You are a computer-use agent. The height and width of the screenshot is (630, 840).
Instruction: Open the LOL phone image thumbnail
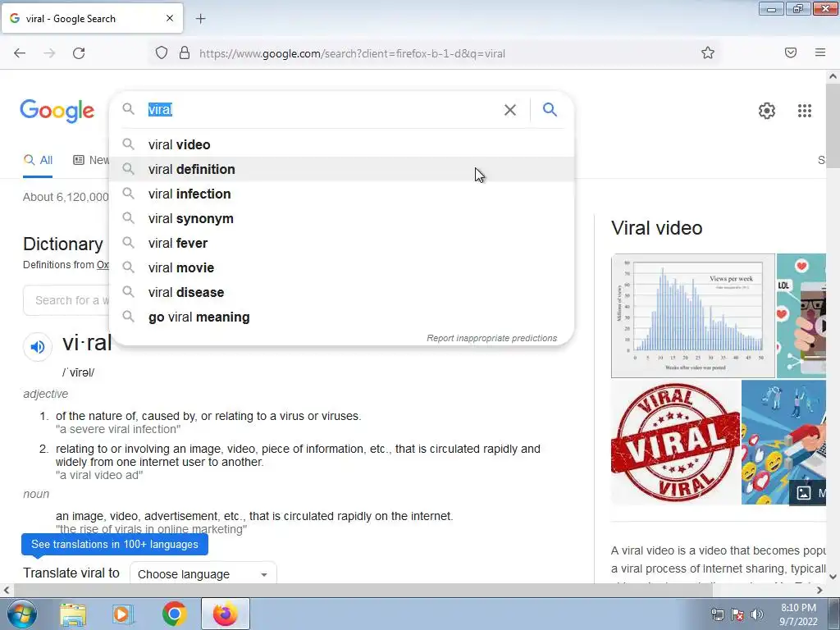[801, 316]
